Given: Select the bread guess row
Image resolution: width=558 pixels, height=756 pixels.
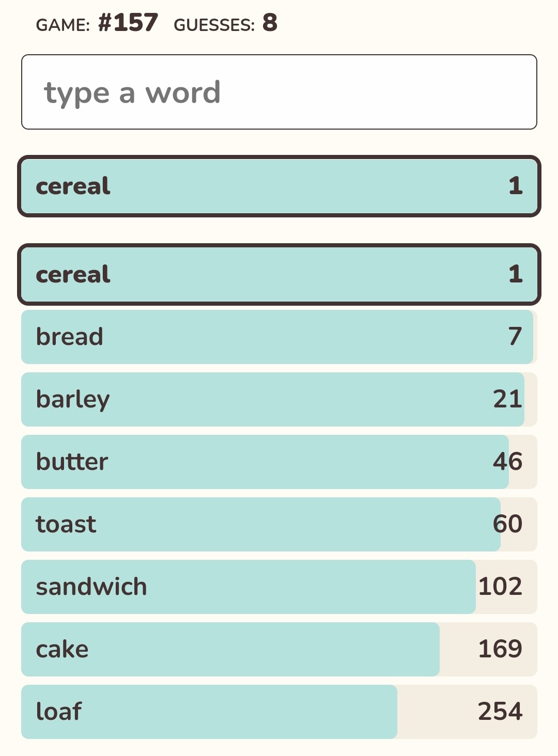Looking at the screenshot, I should point(279,337).
